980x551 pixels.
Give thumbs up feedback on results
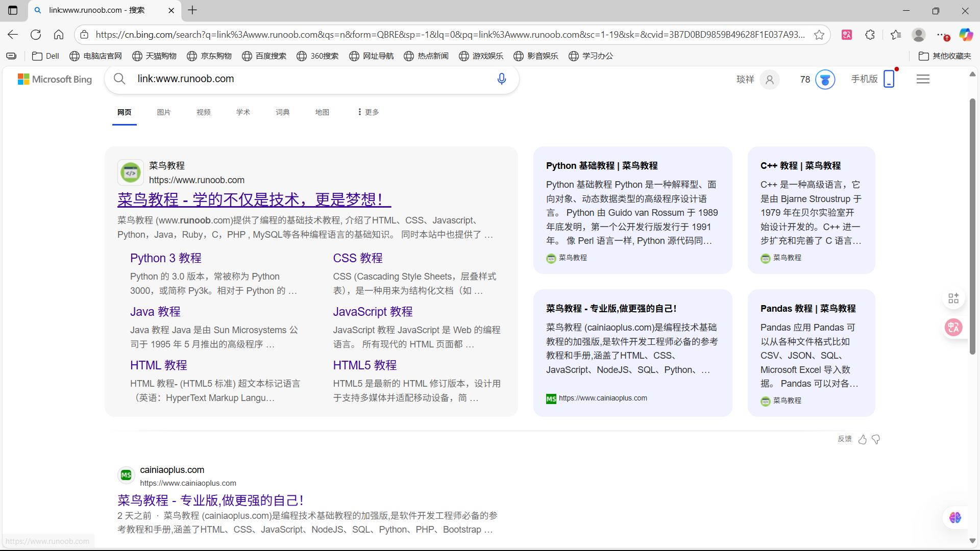pos(863,439)
